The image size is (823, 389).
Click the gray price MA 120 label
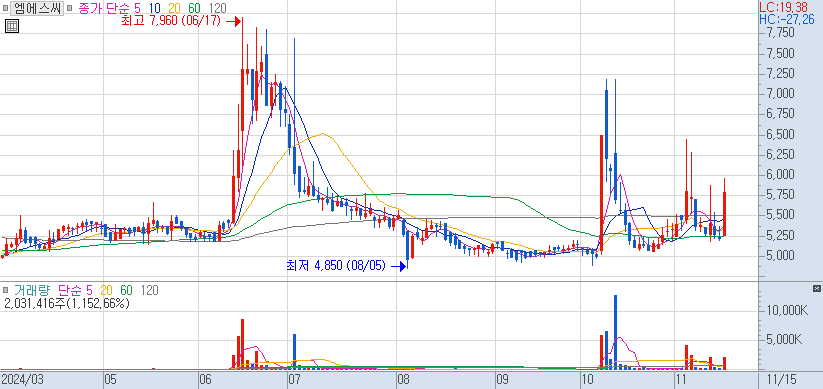tap(217, 8)
